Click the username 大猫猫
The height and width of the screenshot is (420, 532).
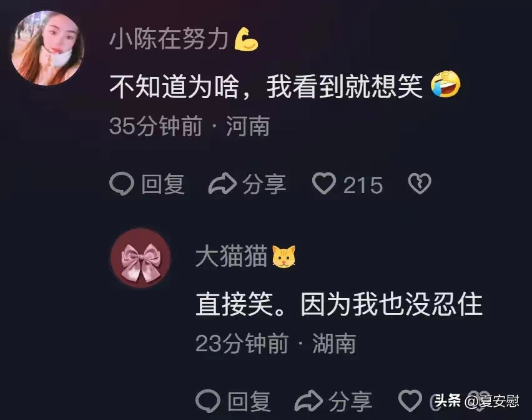click(231, 256)
